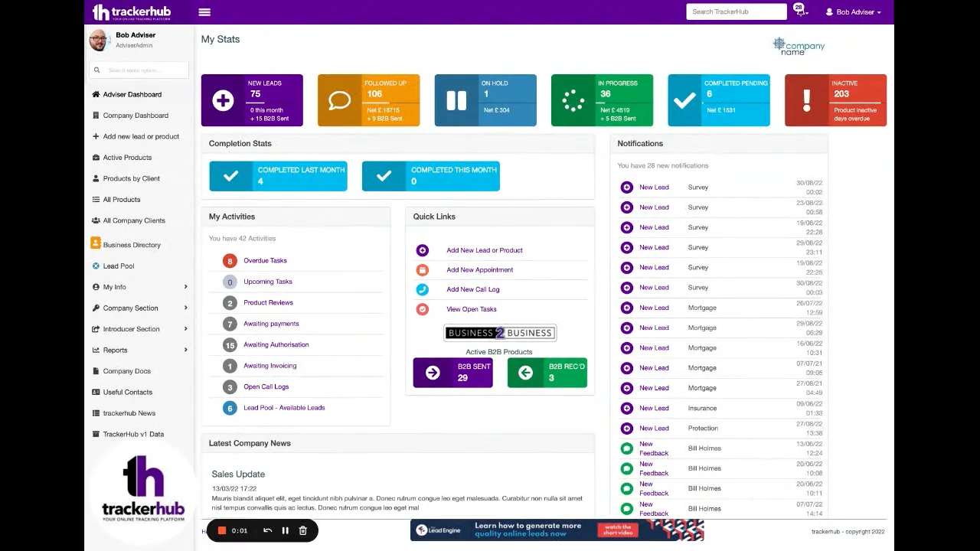Click the New Leads plus icon

tap(223, 100)
